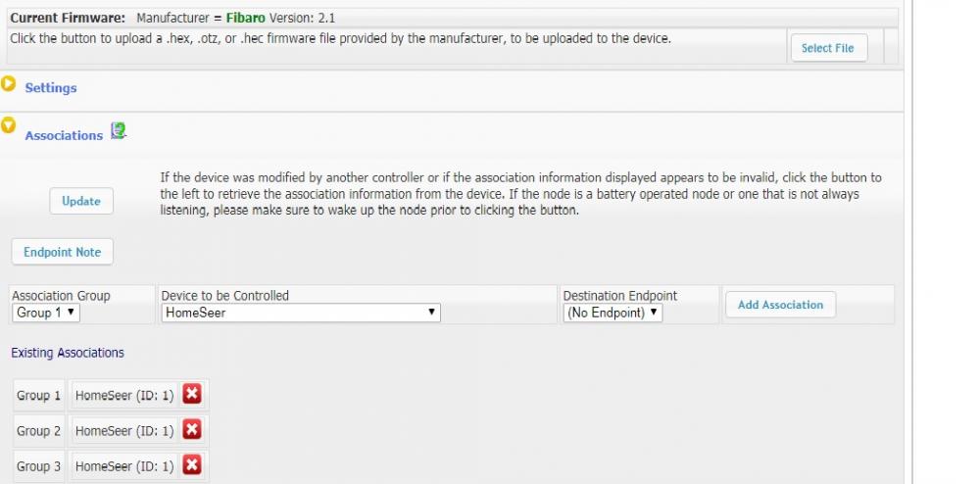Image resolution: width=980 pixels, height=484 pixels.
Task: Click the Associations section title
Action: point(64,136)
